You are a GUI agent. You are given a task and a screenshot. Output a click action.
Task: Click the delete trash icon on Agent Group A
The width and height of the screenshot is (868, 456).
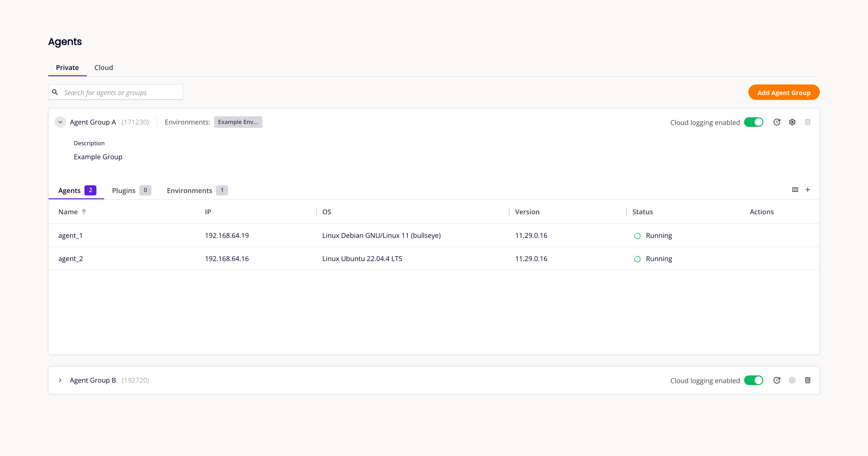[808, 122]
